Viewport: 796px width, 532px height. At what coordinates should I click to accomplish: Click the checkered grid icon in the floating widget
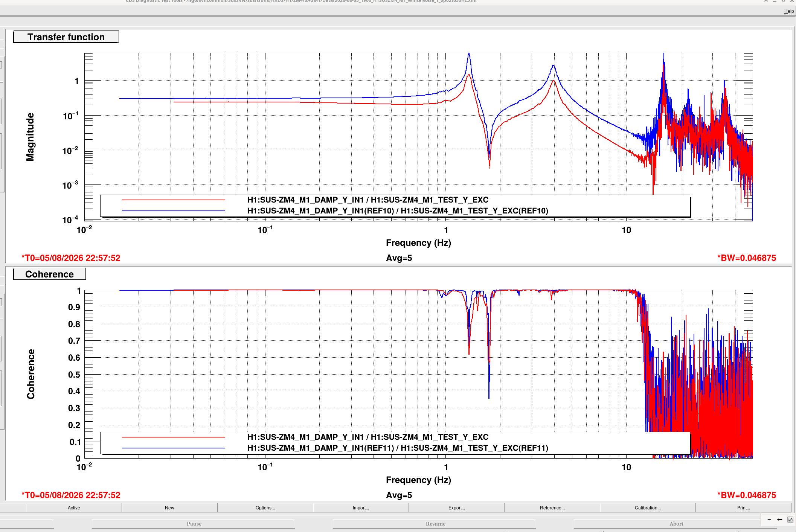[x=790, y=520]
